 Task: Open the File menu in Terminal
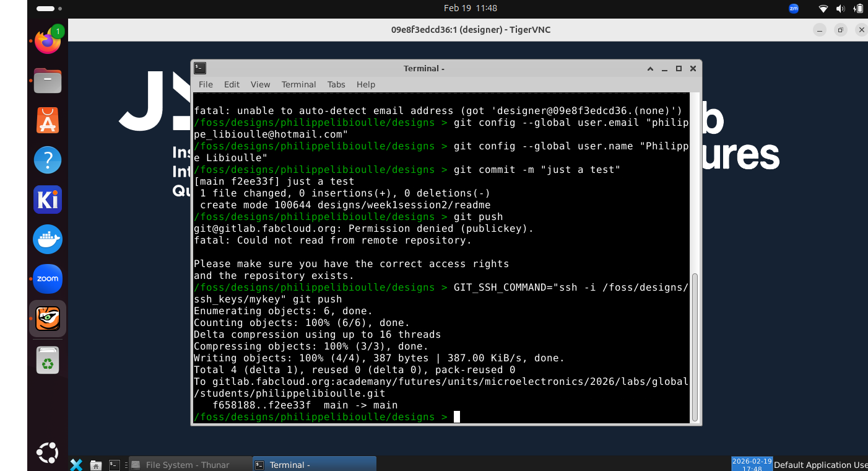click(206, 84)
